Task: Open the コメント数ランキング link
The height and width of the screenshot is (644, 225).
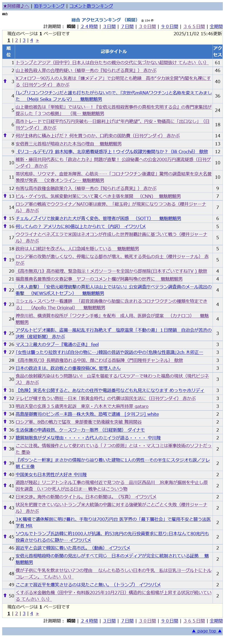Action: click(91, 6)
